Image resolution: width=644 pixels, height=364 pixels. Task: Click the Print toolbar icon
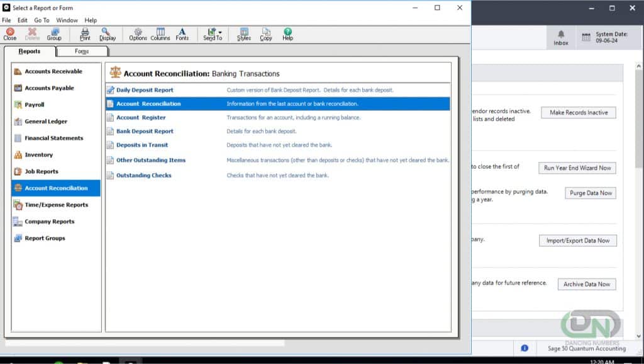[85, 34]
